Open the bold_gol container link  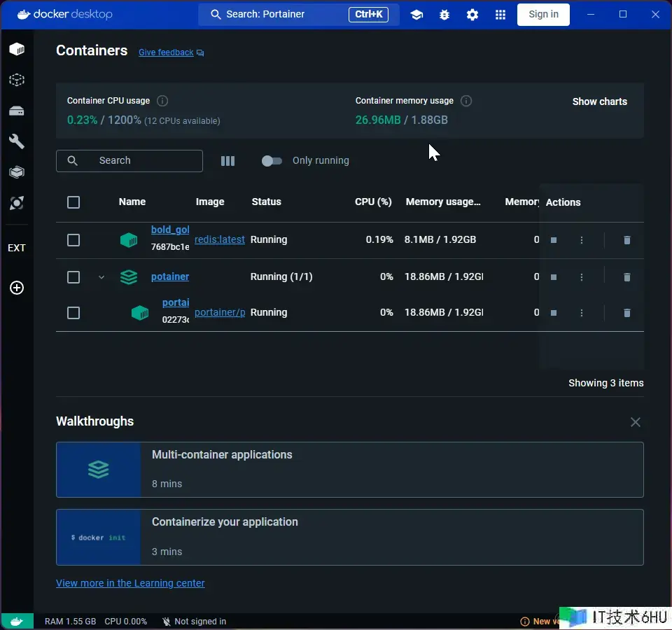point(170,230)
